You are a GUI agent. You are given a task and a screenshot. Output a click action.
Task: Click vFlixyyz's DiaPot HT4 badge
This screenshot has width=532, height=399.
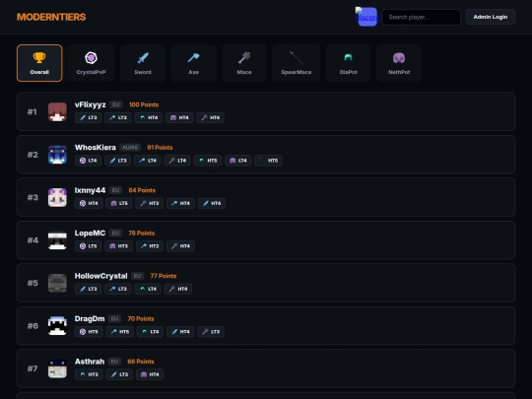pos(149,118)
